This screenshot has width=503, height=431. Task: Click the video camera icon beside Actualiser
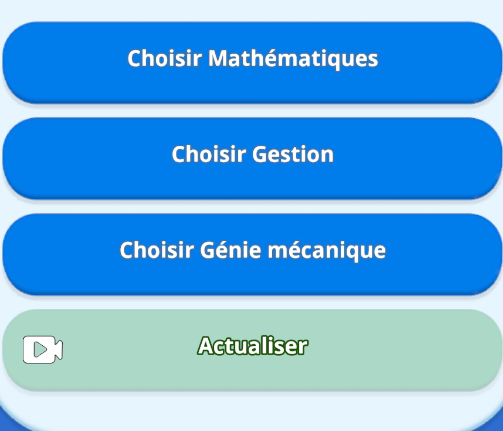(43, 349)
